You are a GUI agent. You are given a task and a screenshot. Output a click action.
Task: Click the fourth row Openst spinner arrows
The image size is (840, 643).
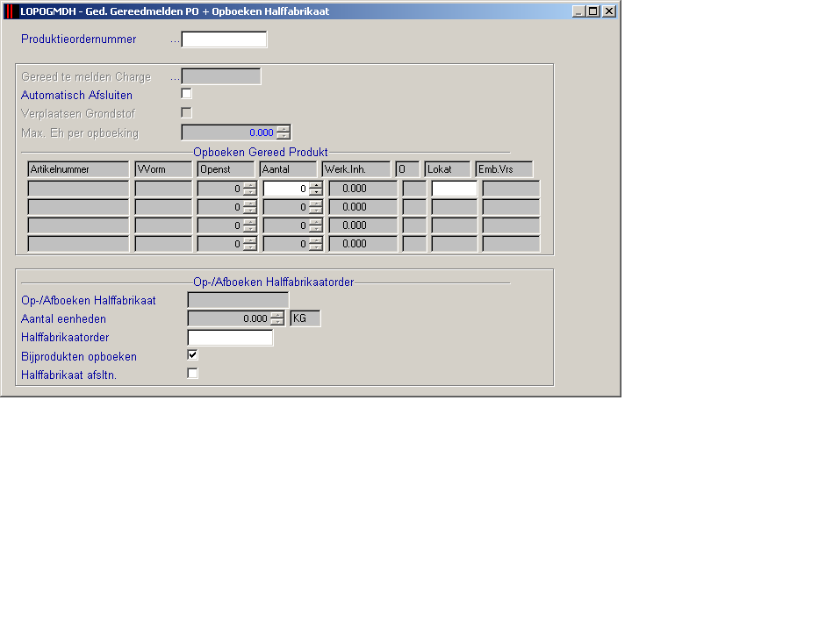point(249,244)
